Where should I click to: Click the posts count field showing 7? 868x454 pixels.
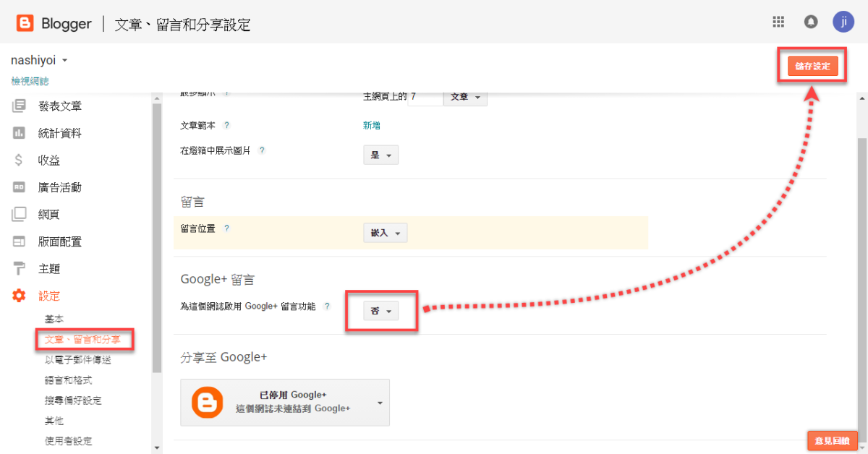click(425, 97)
